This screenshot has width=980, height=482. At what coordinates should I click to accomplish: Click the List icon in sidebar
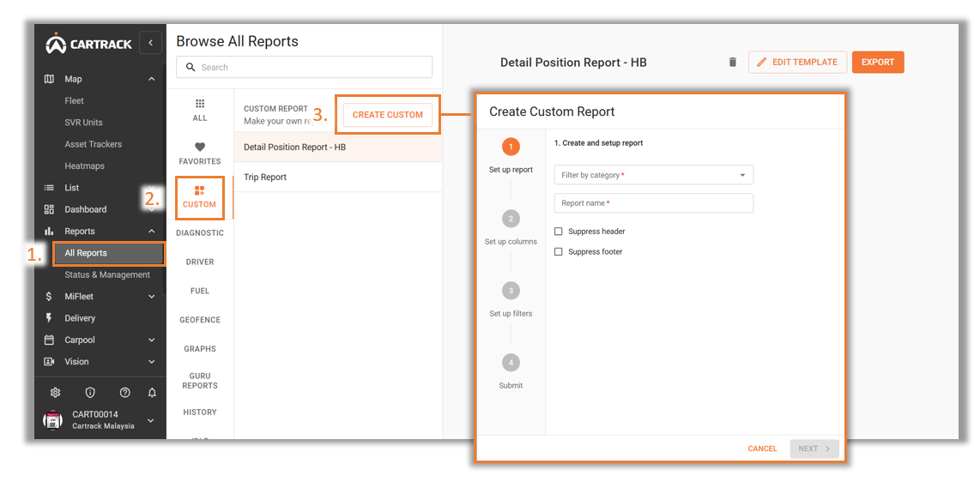pyautogui.click(x=49, y=187)
